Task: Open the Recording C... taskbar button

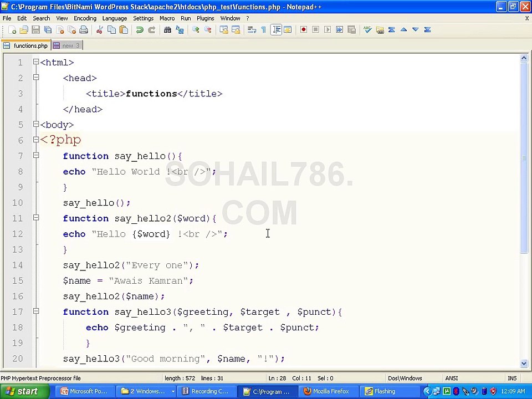Action: pos(206,391)
